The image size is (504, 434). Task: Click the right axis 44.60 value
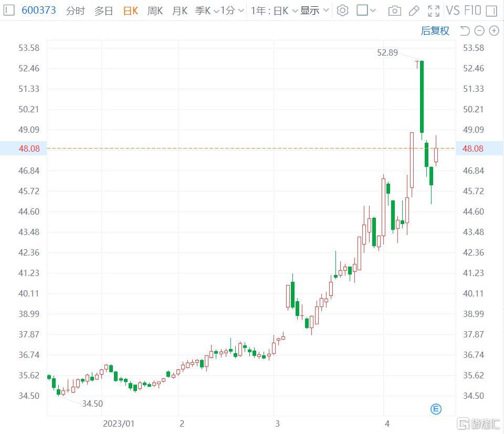tap(473, 211)
